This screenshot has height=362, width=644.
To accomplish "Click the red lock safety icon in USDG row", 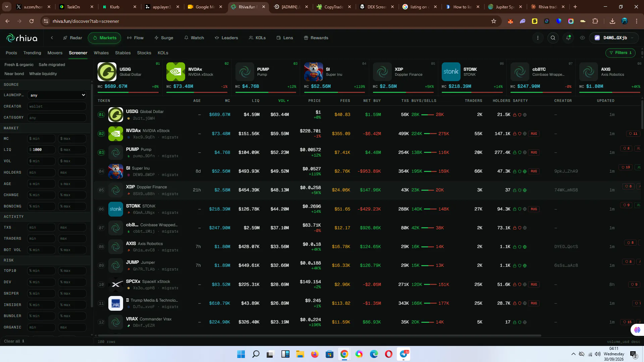I will tap(515, 115).
